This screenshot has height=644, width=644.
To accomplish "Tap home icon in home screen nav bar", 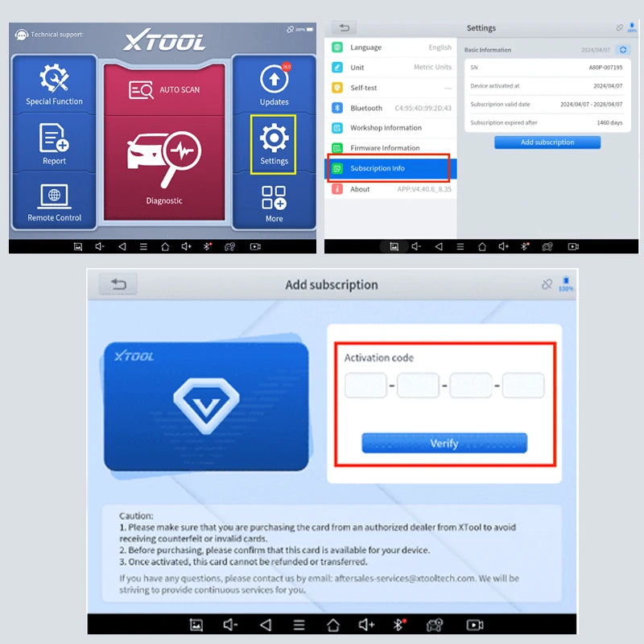I will [165, 246].
